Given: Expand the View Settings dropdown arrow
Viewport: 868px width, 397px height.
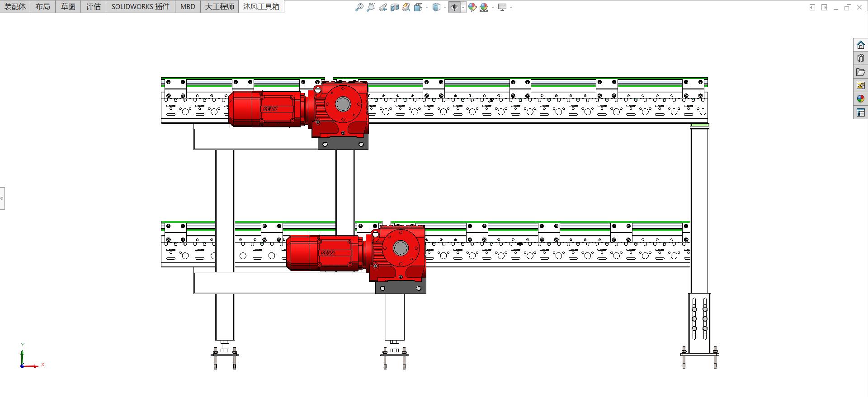Looking at the screenshot, I should pyautogui.click(x=511, y=7).
